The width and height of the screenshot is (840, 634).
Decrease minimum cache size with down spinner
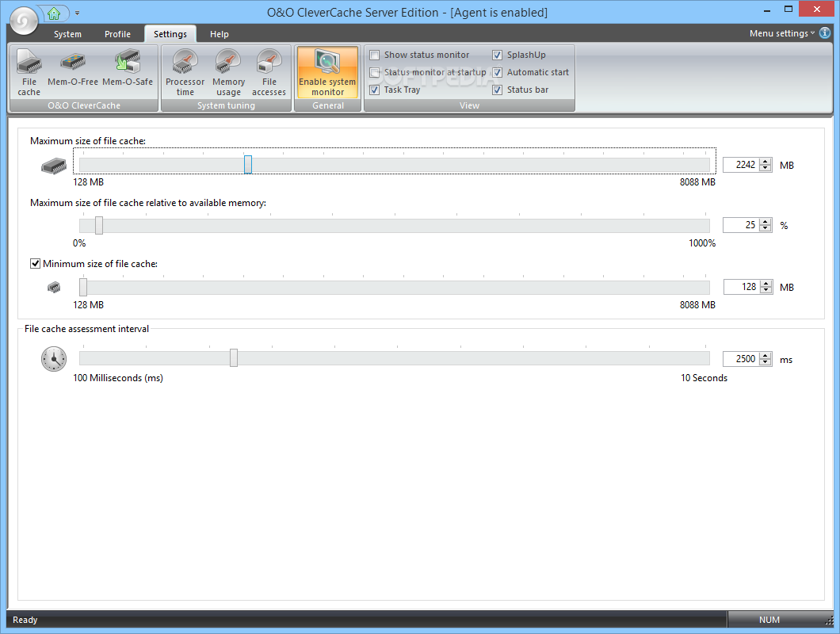coord(766,291)
